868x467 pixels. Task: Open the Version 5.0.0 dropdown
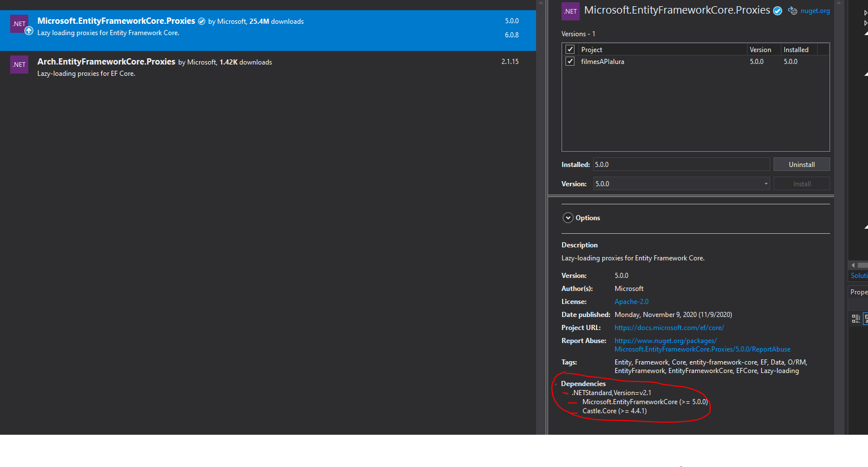(x=681, y=183)
